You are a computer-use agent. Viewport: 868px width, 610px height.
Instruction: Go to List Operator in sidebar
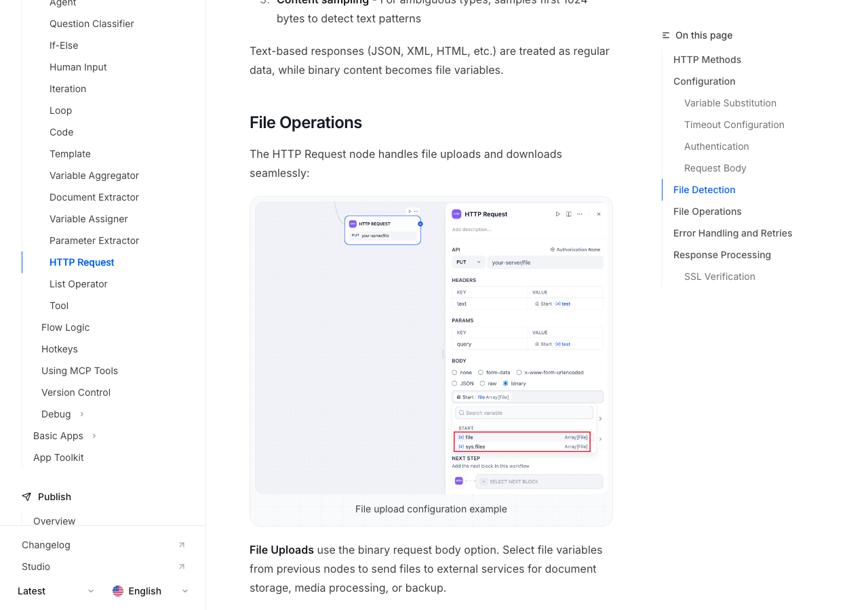tap(79, 284)
